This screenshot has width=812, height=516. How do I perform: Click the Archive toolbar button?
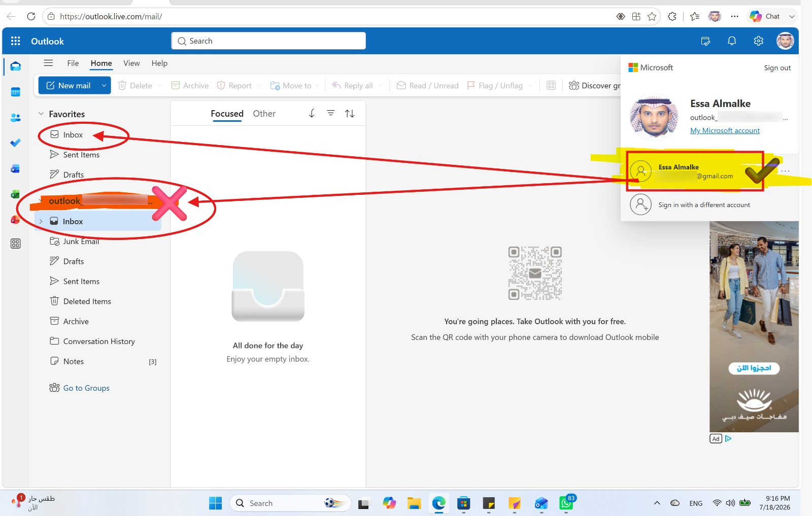click(190, 85)
